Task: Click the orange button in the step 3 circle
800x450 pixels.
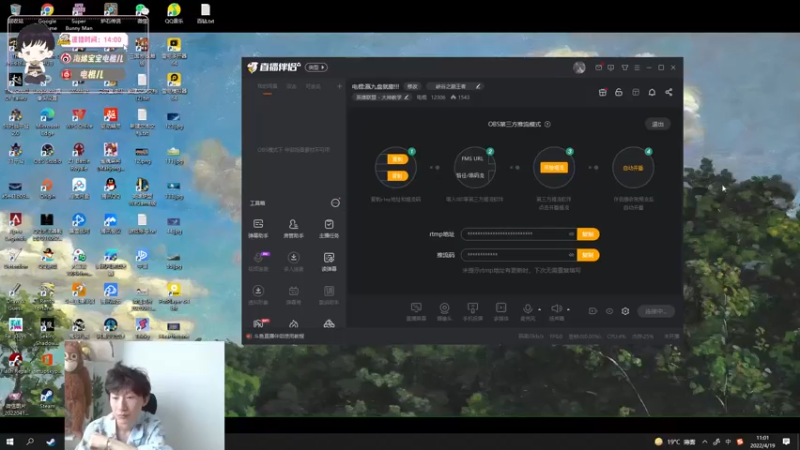Action: tap(554, 167)
